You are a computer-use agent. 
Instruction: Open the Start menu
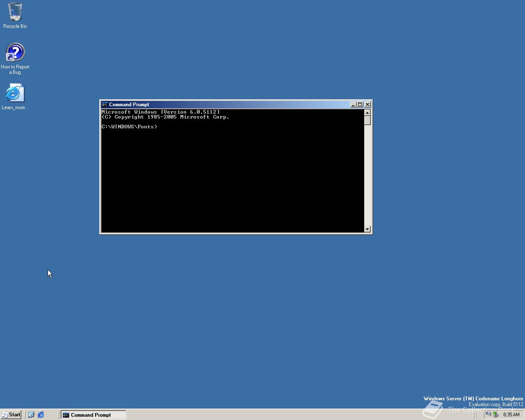point(11,415)
